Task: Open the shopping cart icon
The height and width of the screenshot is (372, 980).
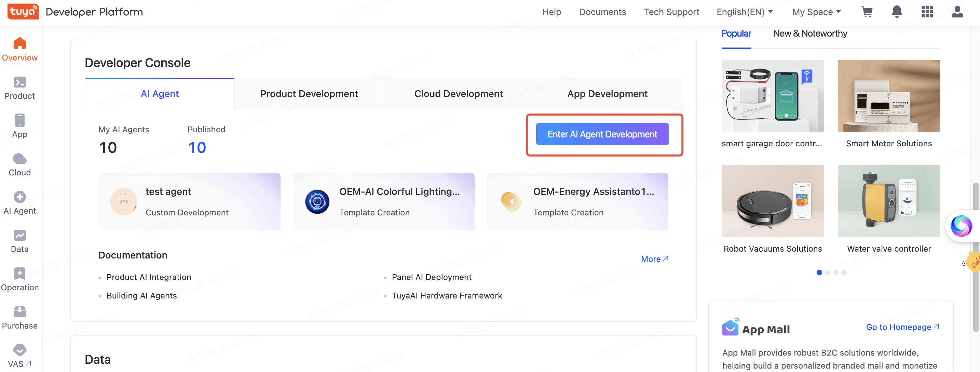Action: point(867,12)
